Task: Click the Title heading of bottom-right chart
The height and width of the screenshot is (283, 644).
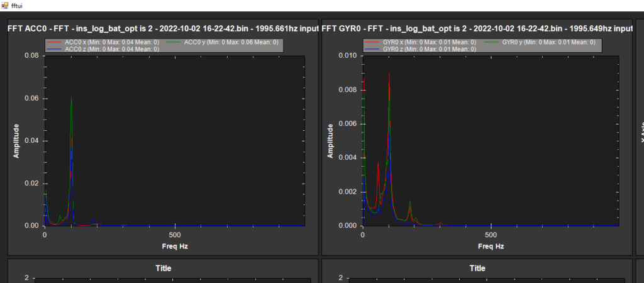Action: (477, 268)
